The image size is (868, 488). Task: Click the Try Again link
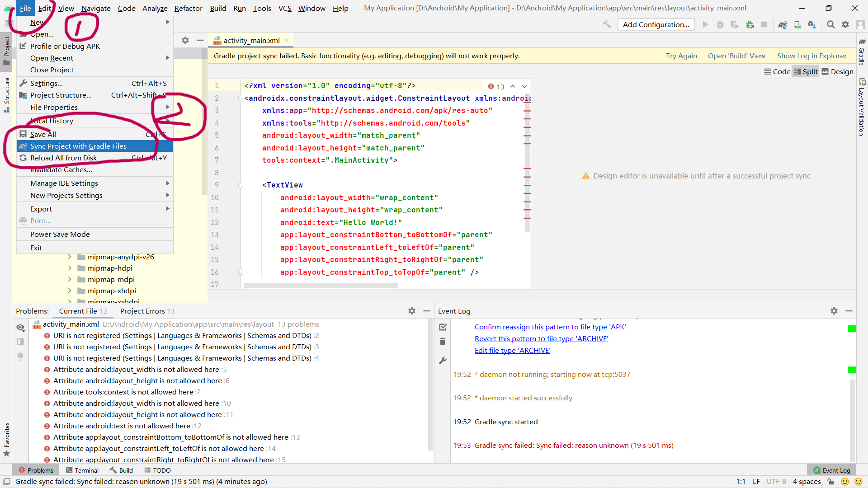point(681,56)
